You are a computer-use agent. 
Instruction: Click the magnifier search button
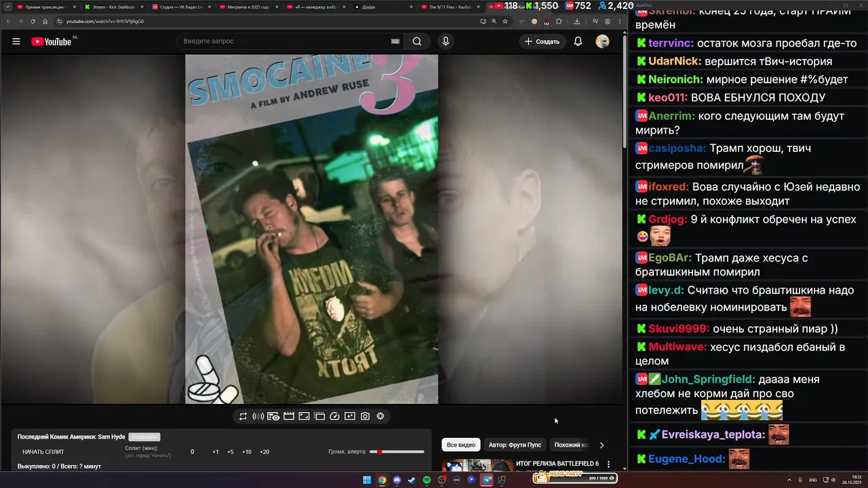click(417, 41)
